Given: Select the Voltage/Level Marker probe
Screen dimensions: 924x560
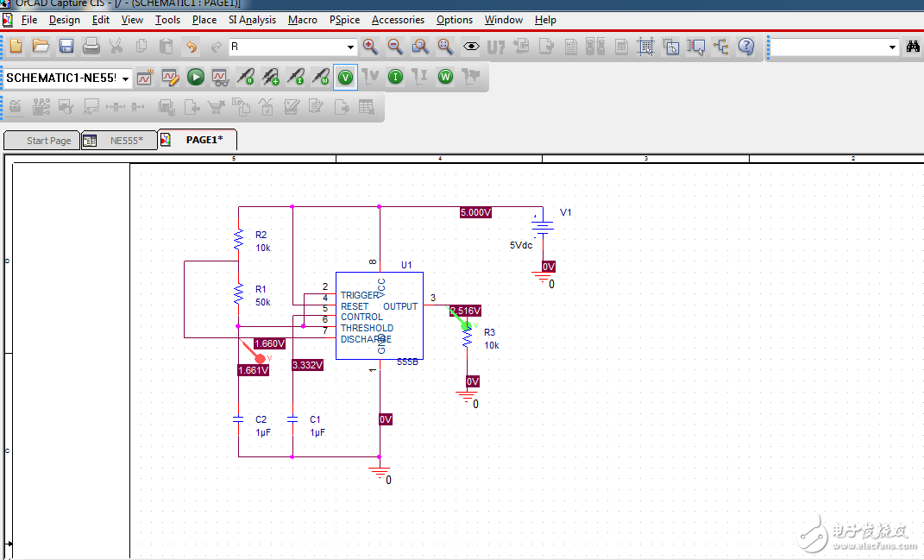Looking at the screenshot, I should (246, 78).
